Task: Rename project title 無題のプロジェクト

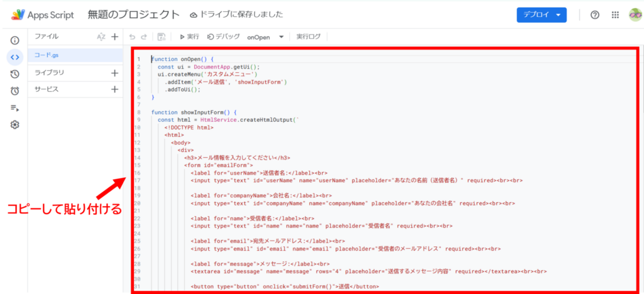Action: coord(134,14)
